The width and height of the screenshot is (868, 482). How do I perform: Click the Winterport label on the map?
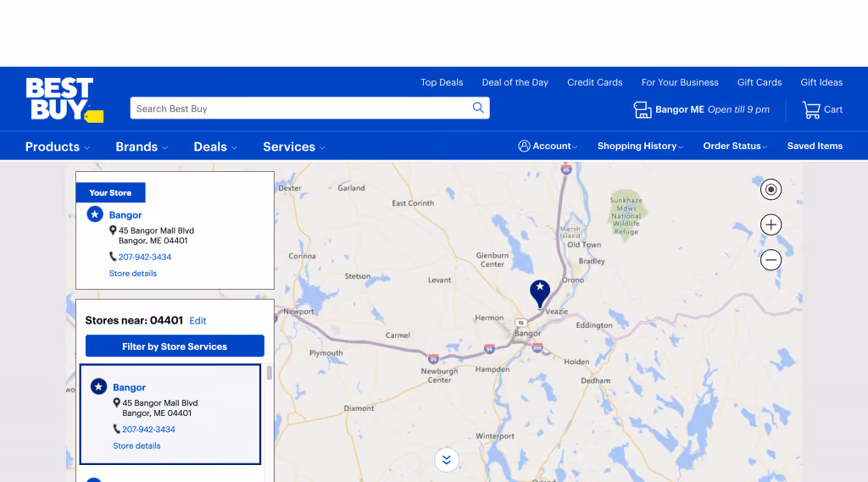495,436
